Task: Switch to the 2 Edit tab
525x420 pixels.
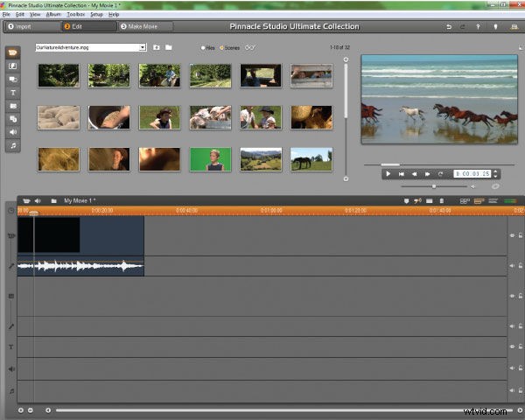Action: pos(88,26)
